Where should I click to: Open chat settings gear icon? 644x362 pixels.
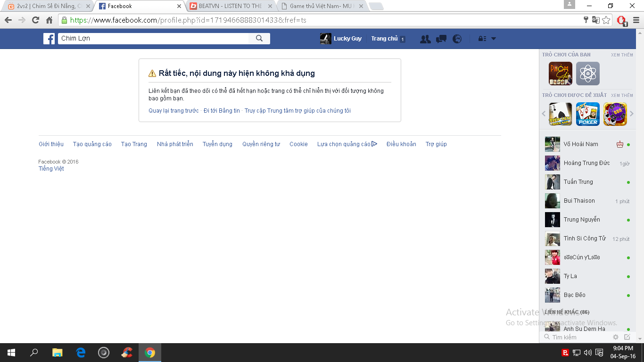click(x=615, y=337)
